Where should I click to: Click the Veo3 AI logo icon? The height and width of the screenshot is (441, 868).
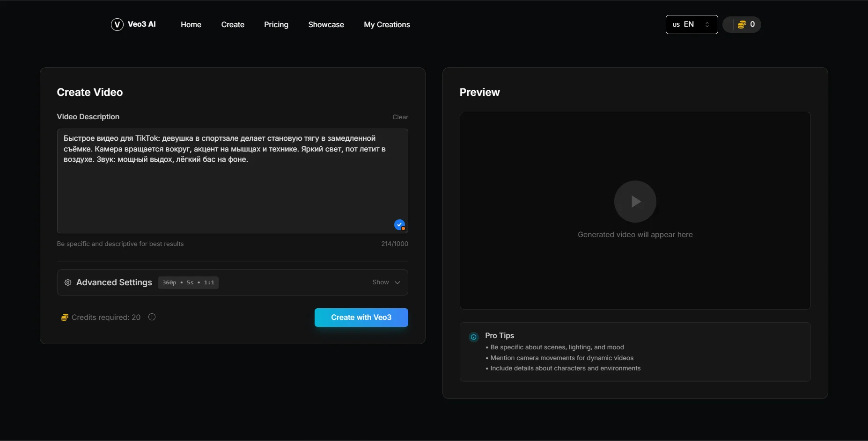[x=117, y=24]
